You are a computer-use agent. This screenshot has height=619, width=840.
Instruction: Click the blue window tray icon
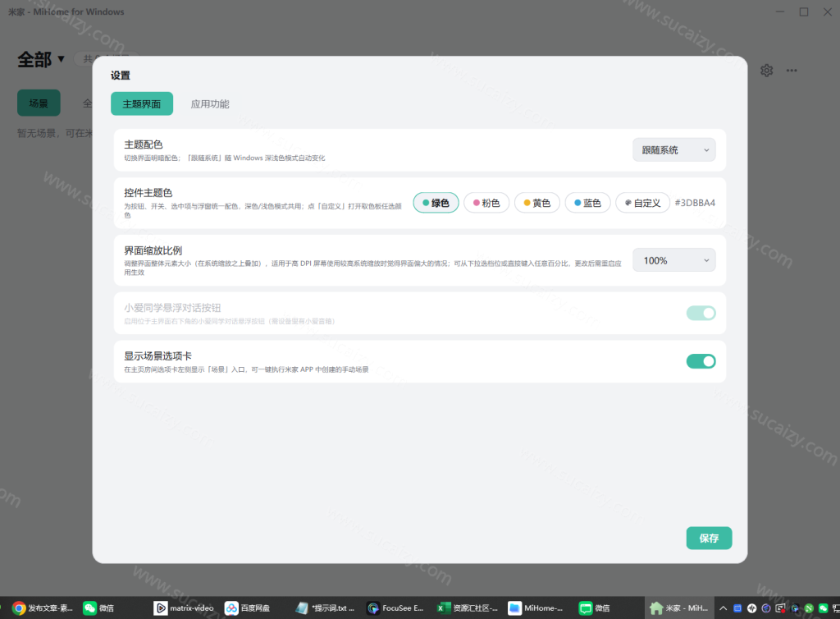point(737,608)
